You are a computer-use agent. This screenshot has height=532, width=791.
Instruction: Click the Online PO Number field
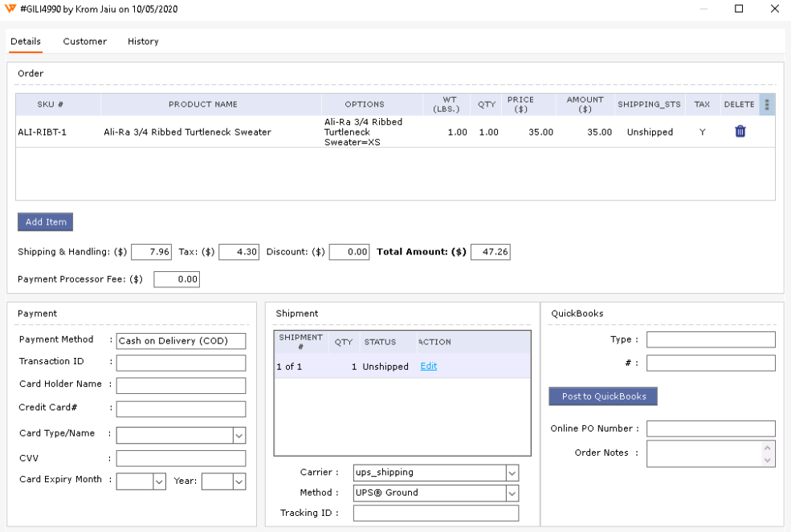(x=711, y=428)
